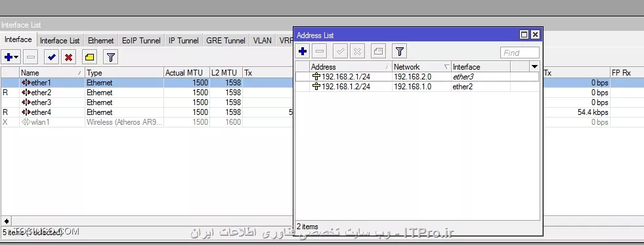Click the wlan1 wireless icon
The height and width of the screenshot is (245, 644).
pos(26,122)
